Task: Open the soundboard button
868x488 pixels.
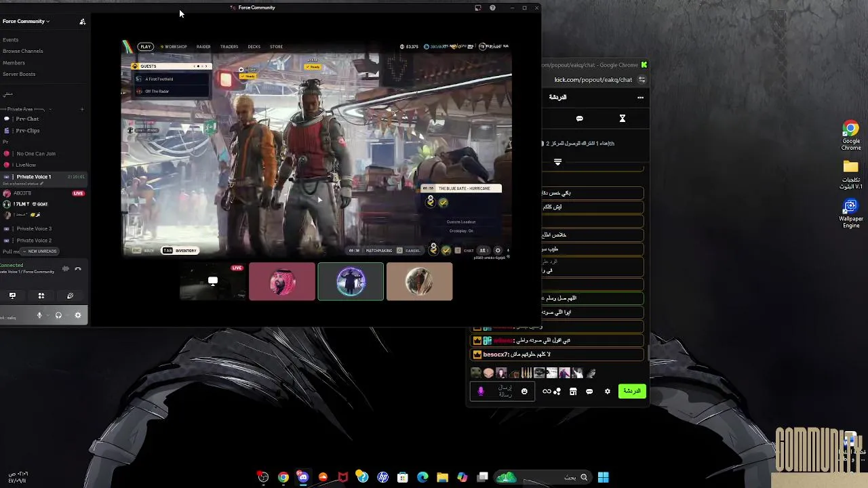Action: tap(70, 296)
